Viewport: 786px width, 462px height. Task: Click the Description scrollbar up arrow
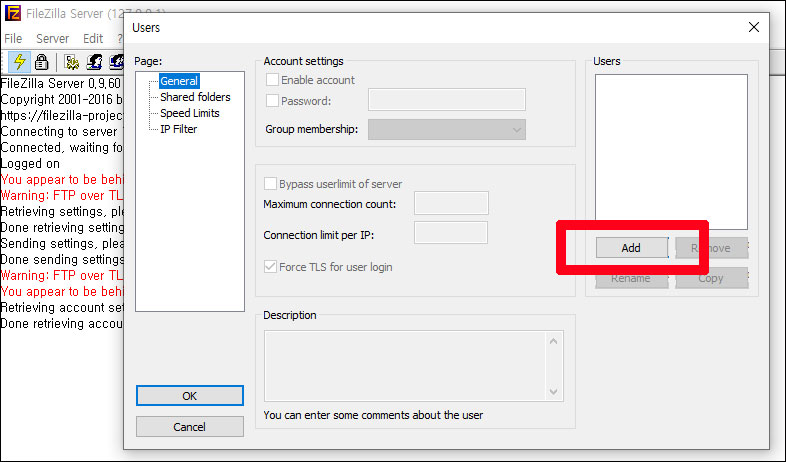(553, 341)
